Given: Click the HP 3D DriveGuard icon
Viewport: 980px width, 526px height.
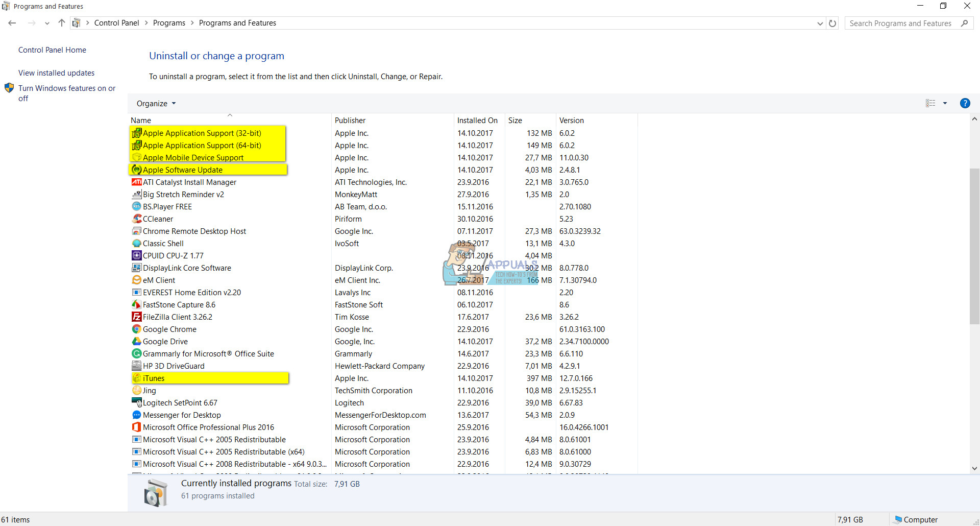Looking at the screenshot, I should pyautogui.click(x=137, y=366).
